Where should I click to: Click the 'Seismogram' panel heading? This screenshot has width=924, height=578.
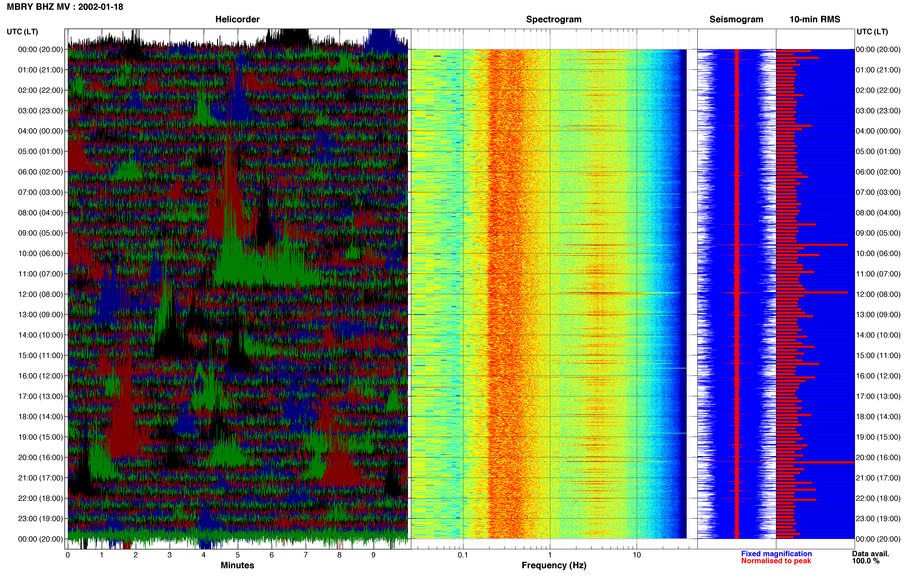coord(736,20)
